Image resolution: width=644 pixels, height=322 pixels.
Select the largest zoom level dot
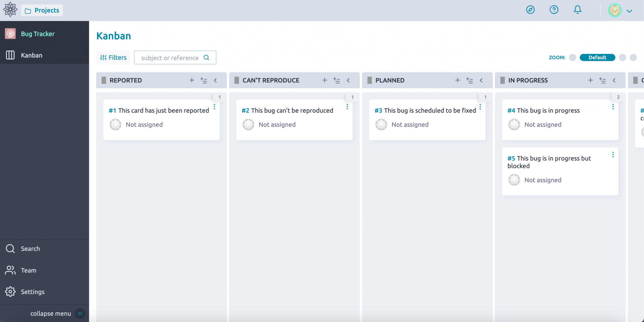pos(633,57)
